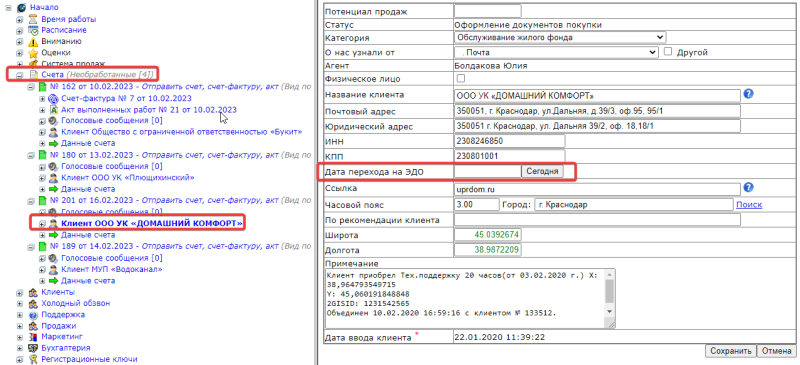Click the green invoice icon for № 162
This screenshot has height=365, width=800.
click(x=43, y=87)
